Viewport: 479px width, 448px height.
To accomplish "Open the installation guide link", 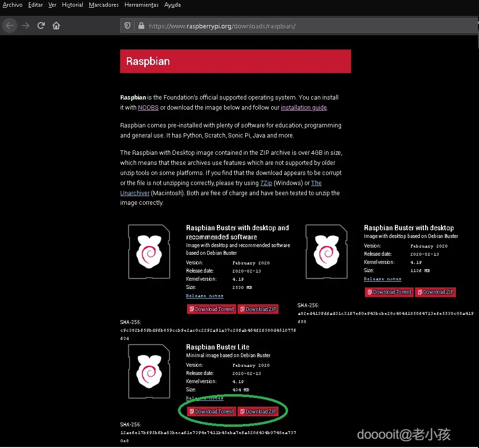I will click(x=304, y=108).
